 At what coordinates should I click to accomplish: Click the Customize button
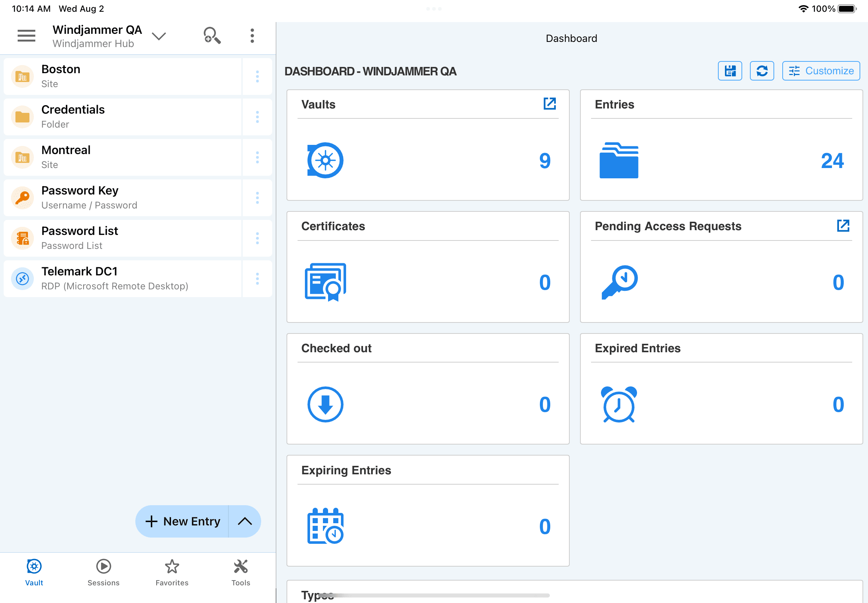821,71
